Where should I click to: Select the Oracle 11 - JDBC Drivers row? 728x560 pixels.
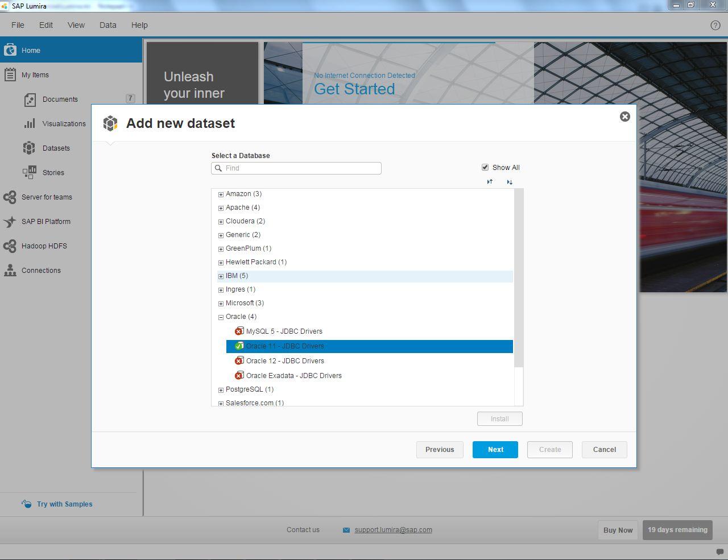(370, 346)
